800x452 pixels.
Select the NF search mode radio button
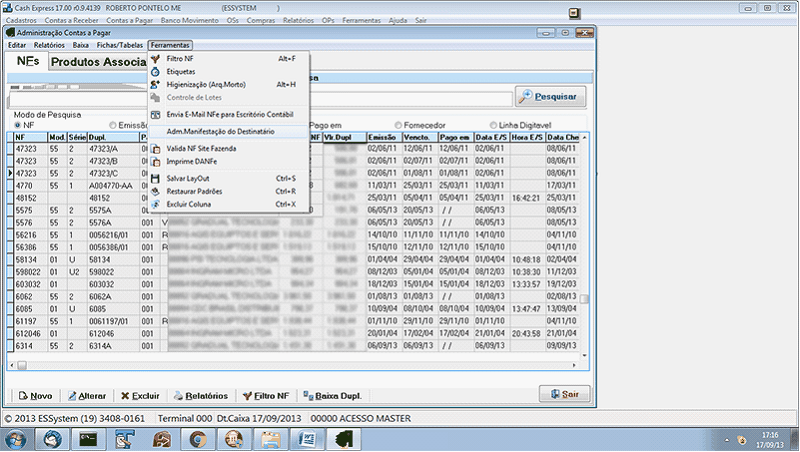17,125
